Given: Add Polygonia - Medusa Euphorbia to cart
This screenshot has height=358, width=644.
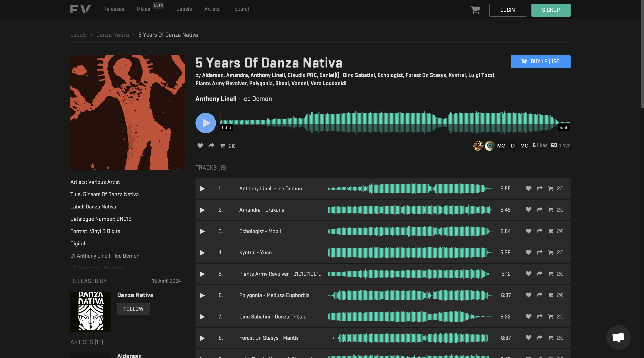Looking at the screenshot, I should click(x=550, y=295).
